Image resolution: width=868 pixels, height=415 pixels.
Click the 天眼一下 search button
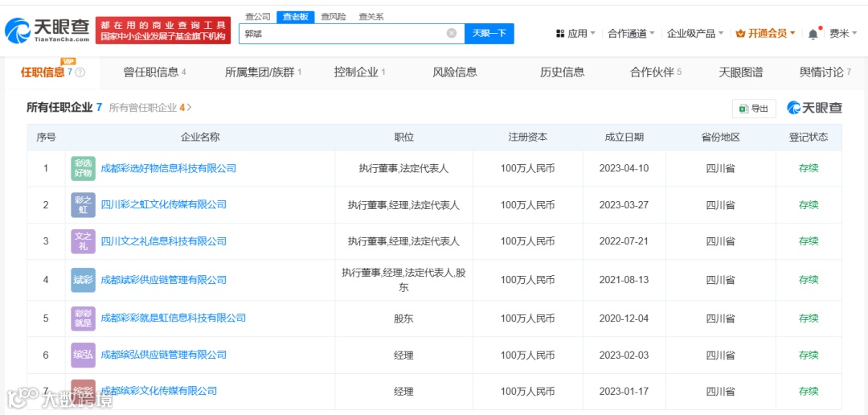pos(489,33)
